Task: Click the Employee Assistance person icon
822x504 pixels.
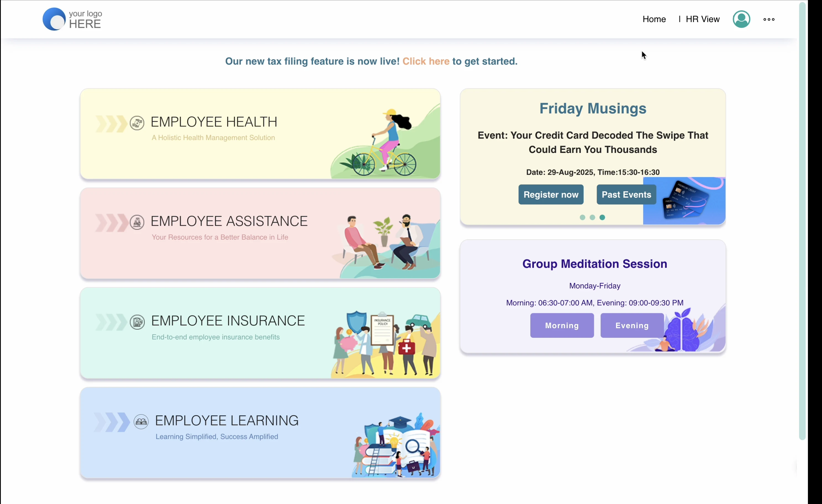Action: coord(138,222)
